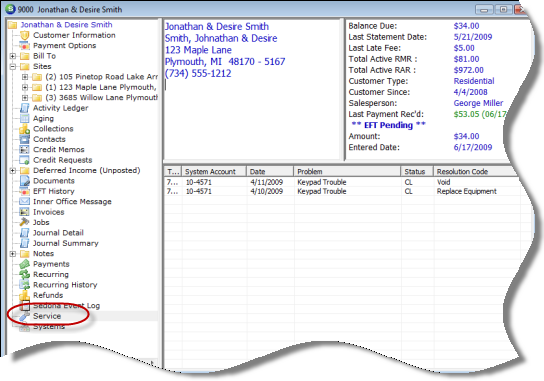Click the Journal Summary icon
The width and height of the screenshot is (544, 381).
[x=24, y=243]
